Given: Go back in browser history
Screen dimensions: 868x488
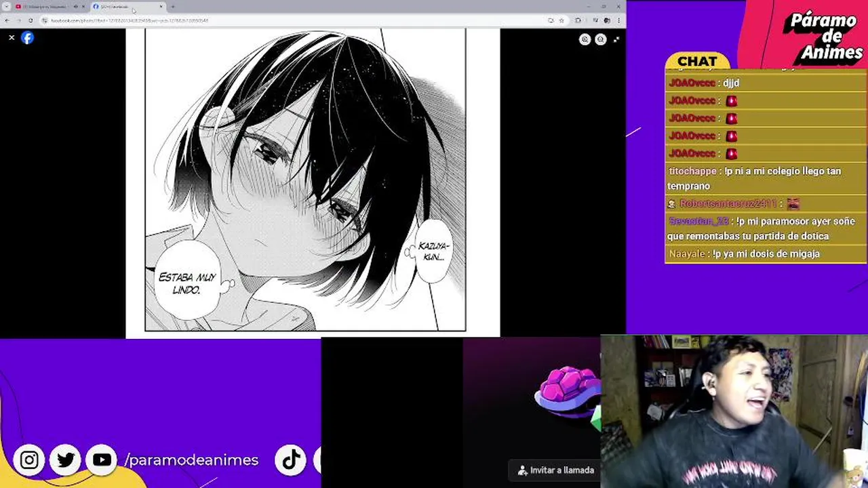Looking at the screenshot, I should click(7, 20).
